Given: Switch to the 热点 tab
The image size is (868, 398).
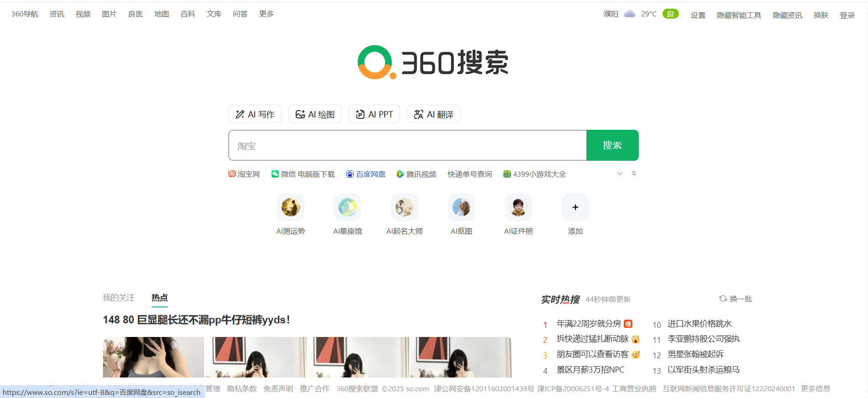Looking at the screenshot, I should coord(159,298).
